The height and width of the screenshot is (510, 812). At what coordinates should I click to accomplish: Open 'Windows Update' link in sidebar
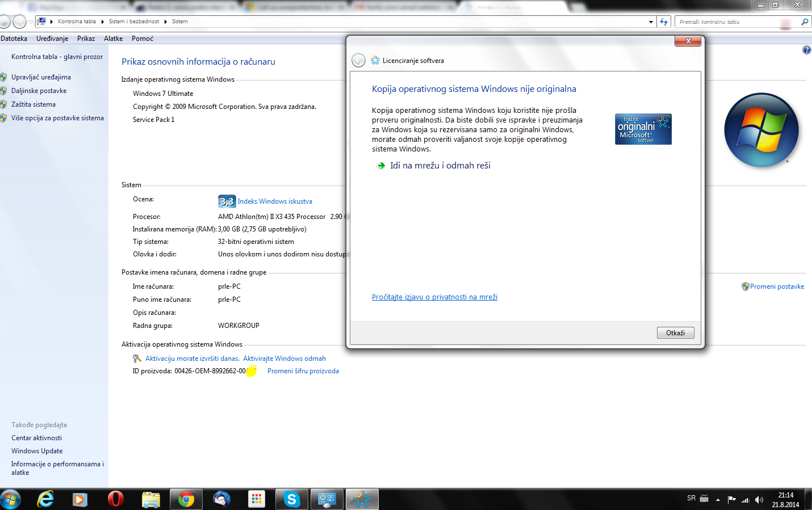click(37, 451)
